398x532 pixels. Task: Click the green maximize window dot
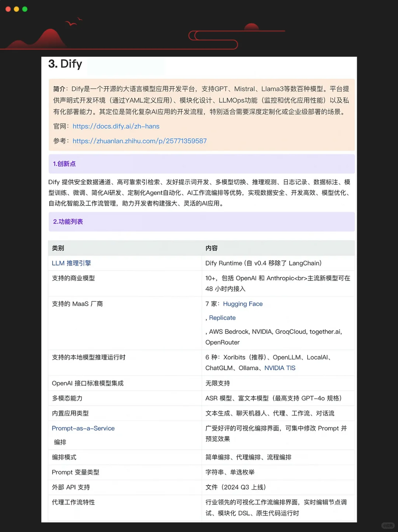point(25,9)
